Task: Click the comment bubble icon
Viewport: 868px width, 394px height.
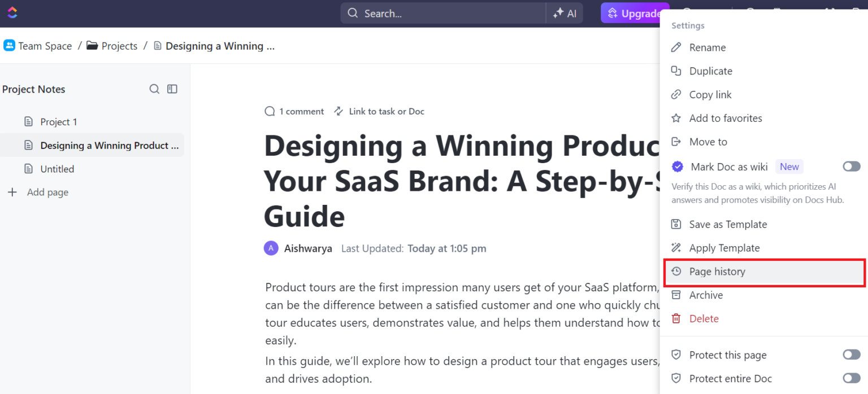Action: pyautogui.click(x=270, y=111)
